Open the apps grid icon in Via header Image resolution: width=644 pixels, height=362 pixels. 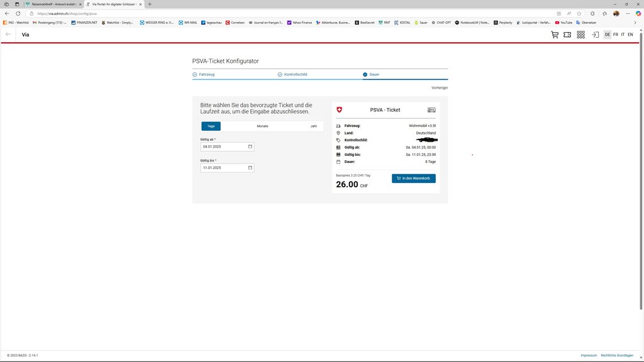point(580,35)
